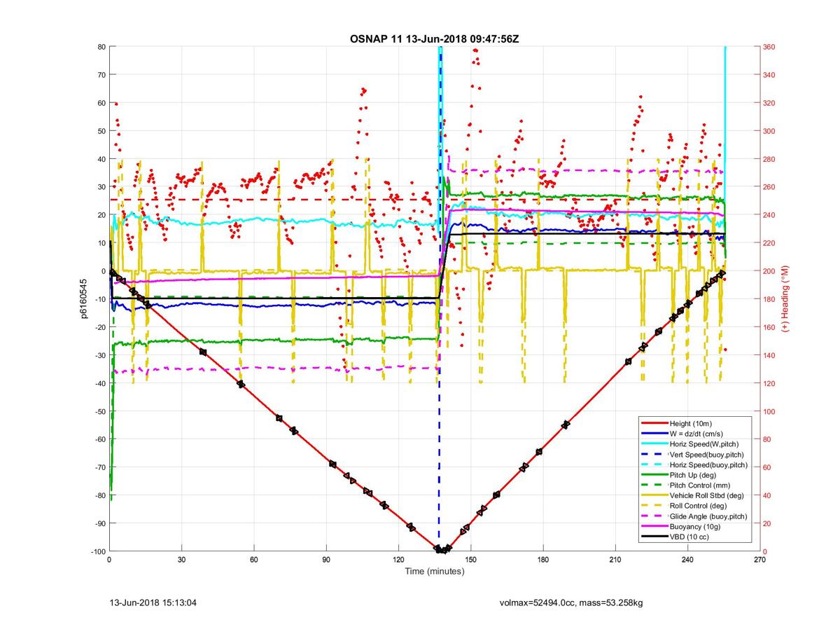This screenshot has height=620, width=840.
Task: Click the '300' tick on the heading axis
Action: click(x=770, y=131)
